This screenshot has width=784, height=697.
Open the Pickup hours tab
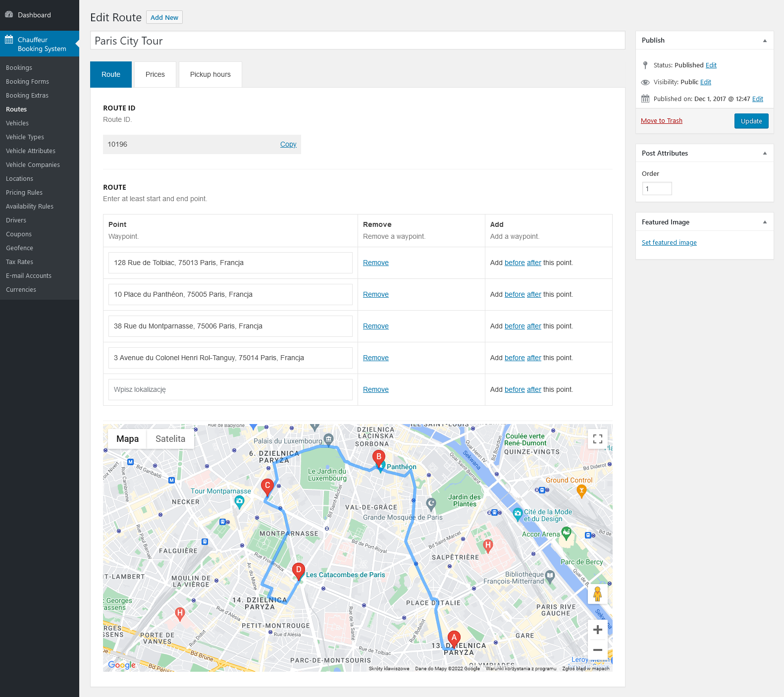(210, 74)
